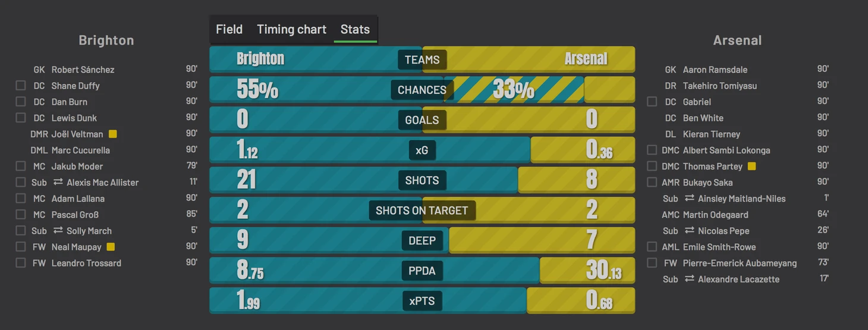Image resolution: width=868 pixels, height=330 pixels.
Task: Enable the Bukayo Saka checkbox
Action: point(652,182)
